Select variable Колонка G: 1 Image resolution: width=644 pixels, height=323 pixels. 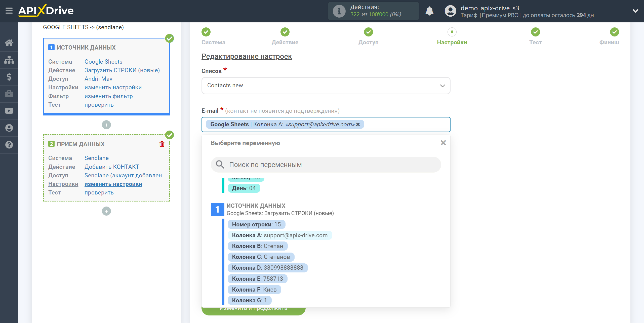point(249,300)
